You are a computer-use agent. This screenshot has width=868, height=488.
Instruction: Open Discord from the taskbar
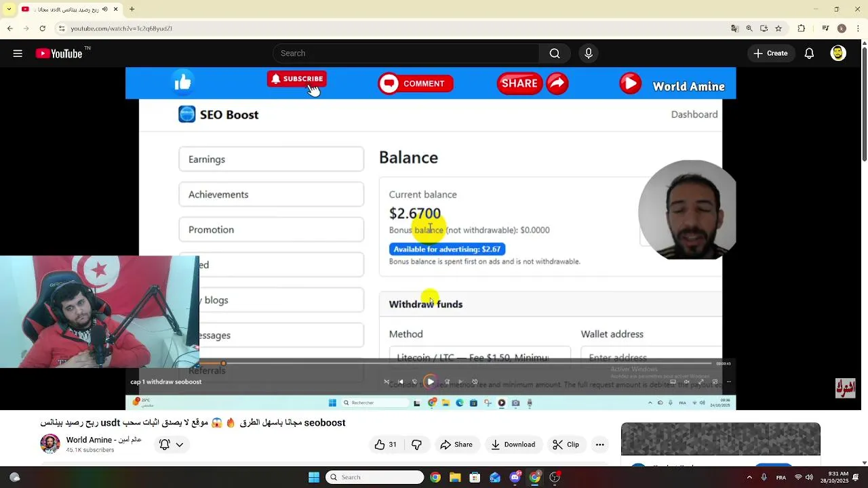coord(515,477)
